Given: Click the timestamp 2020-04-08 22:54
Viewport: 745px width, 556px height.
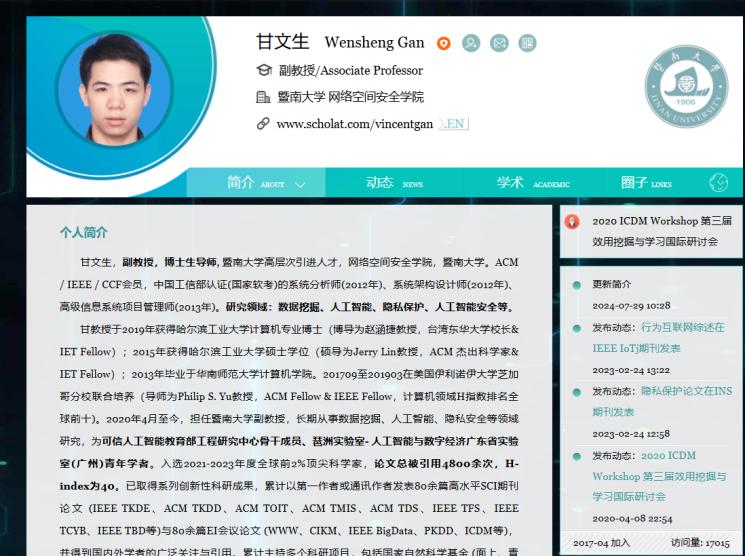Looking at the screenshot, I should pos(632,518).
